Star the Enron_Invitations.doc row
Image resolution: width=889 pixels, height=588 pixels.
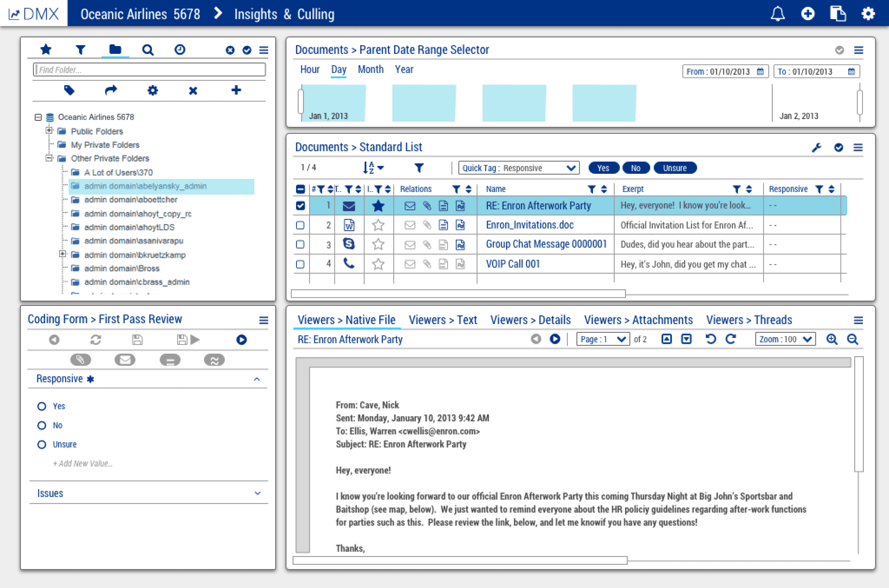[x=378, y=225]
